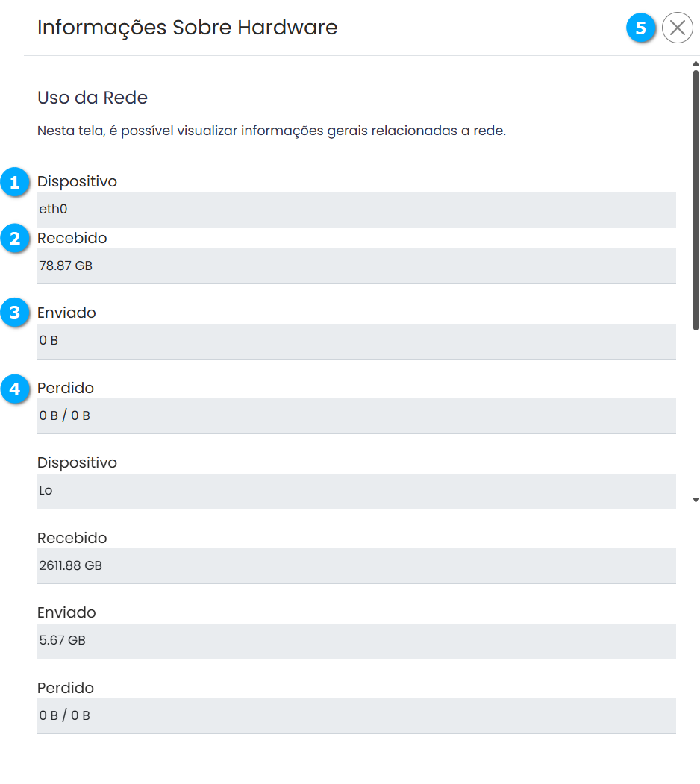This screenshot has height=784, width=700.
Task: Click the 0 B Enviado field
Action: (356, 341)
